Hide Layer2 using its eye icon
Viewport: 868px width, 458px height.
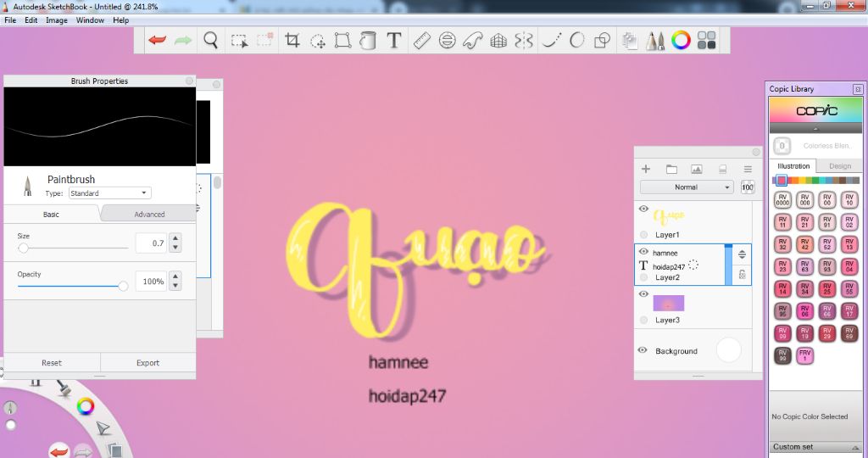pos(643,251)
